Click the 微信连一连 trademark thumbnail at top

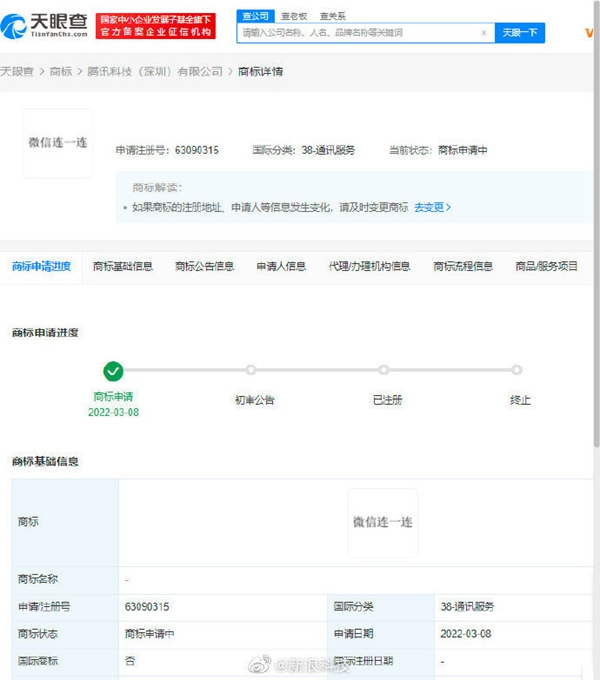[x=58, y=144]
